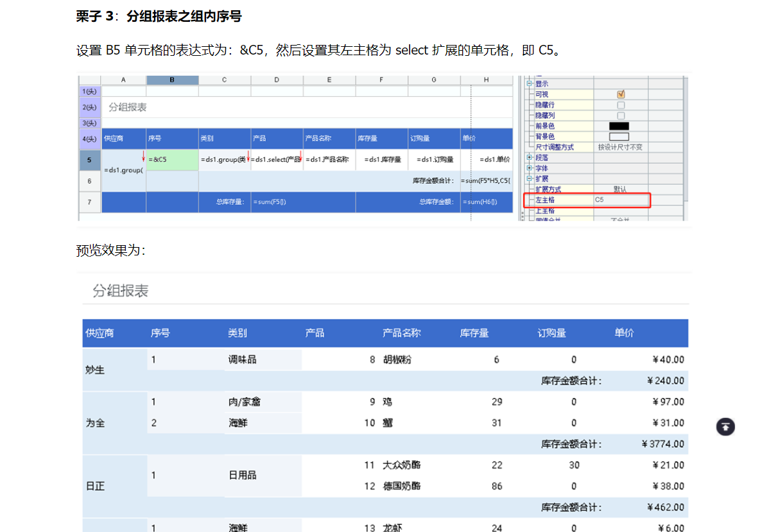Expand the 段落 property group

530,158
